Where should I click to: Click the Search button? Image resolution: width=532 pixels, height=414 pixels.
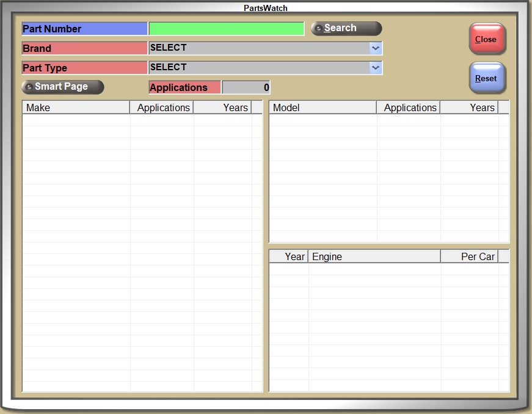pos(346,28)
